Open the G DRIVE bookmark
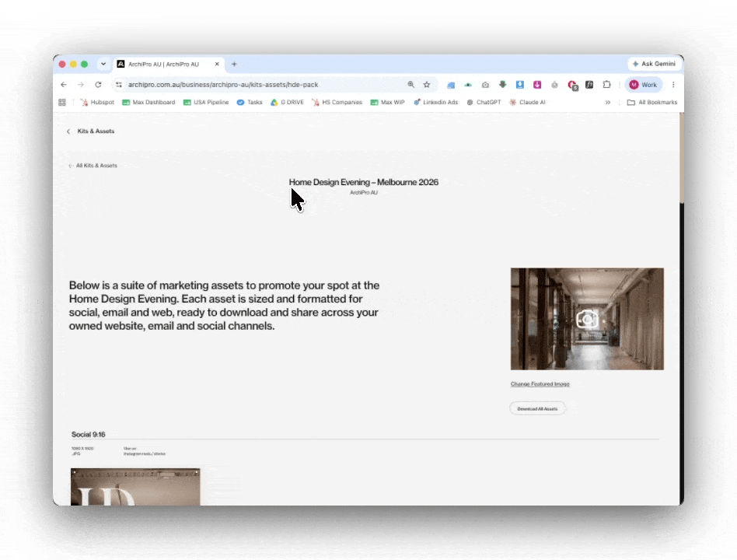This screenshot has height=560, width=737. coord(287,102)
